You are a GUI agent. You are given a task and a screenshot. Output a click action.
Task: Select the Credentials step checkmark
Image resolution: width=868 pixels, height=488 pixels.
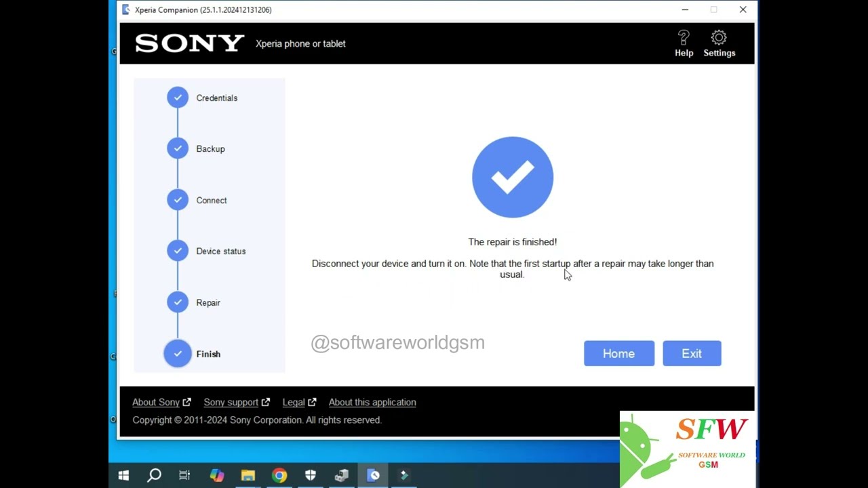(178, 98)
